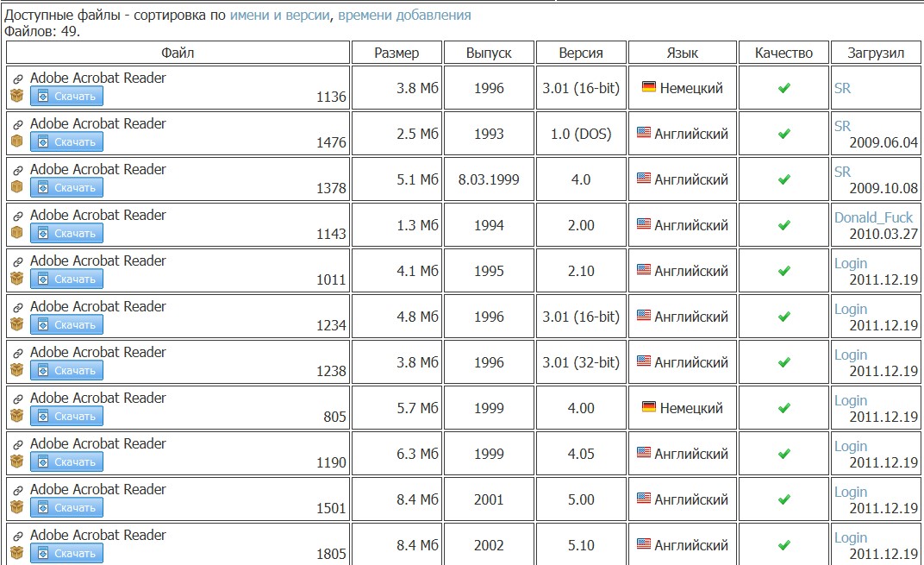
Task: Click the green quality checkmark for version 1.0 (DOS)
Action: [784, 134]
